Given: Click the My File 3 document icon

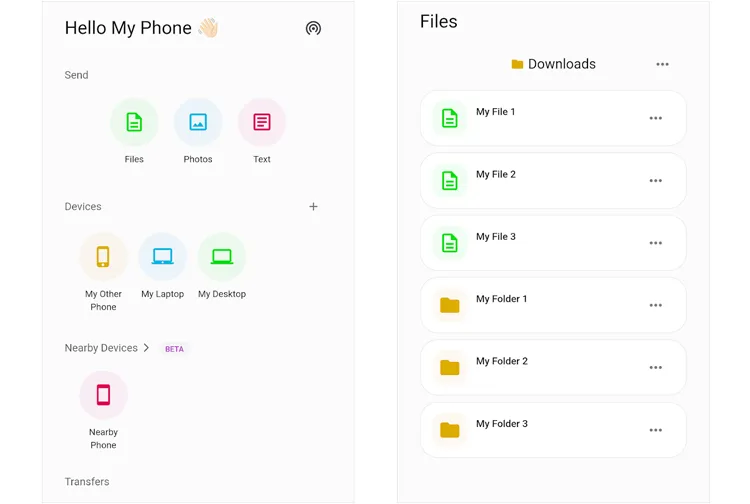Looking at the screenshot, I should pos(450,243).
